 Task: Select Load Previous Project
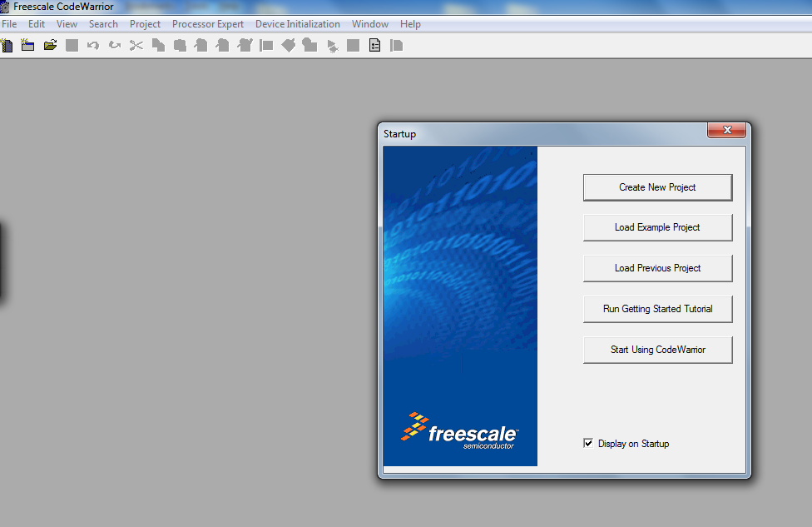point(658,268)
